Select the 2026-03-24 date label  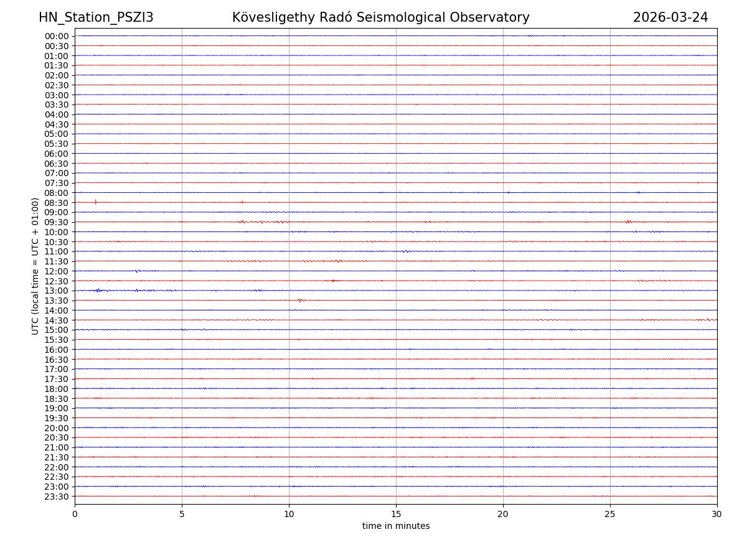tap(670, 17)
